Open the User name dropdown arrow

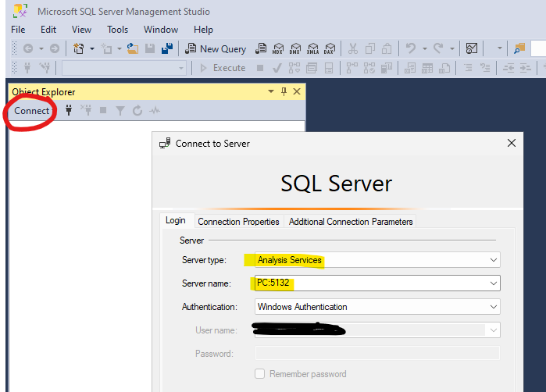(494, 330)
